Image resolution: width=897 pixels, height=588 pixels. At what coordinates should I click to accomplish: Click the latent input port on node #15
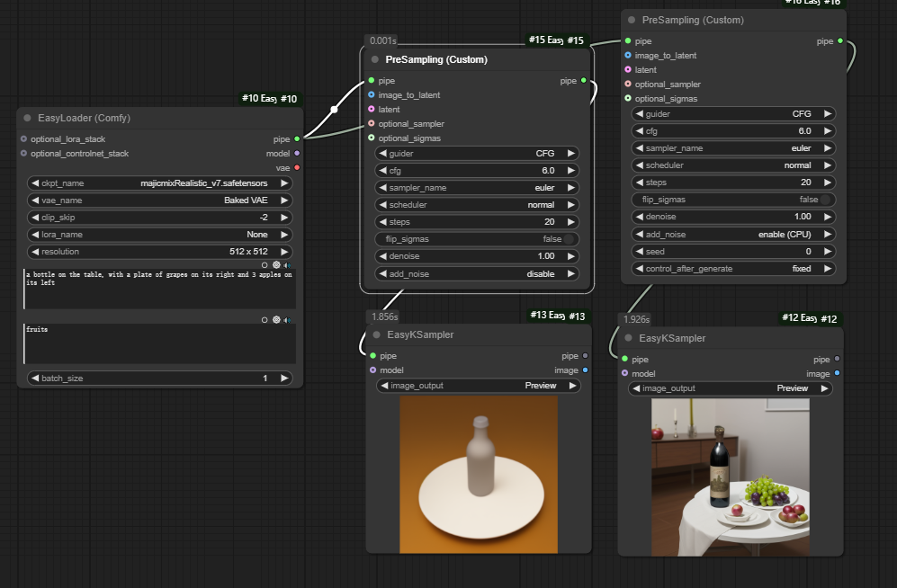click(372, 110)
